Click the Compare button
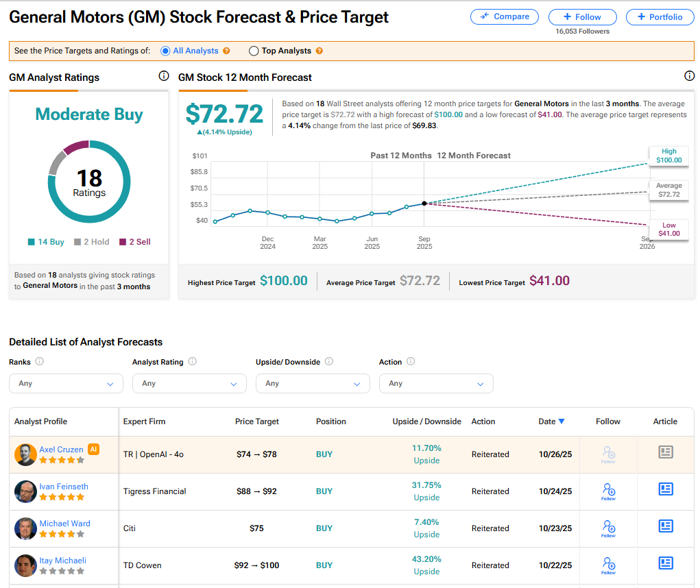This screenshot has height=588, width=700. [x=505, y=17]
